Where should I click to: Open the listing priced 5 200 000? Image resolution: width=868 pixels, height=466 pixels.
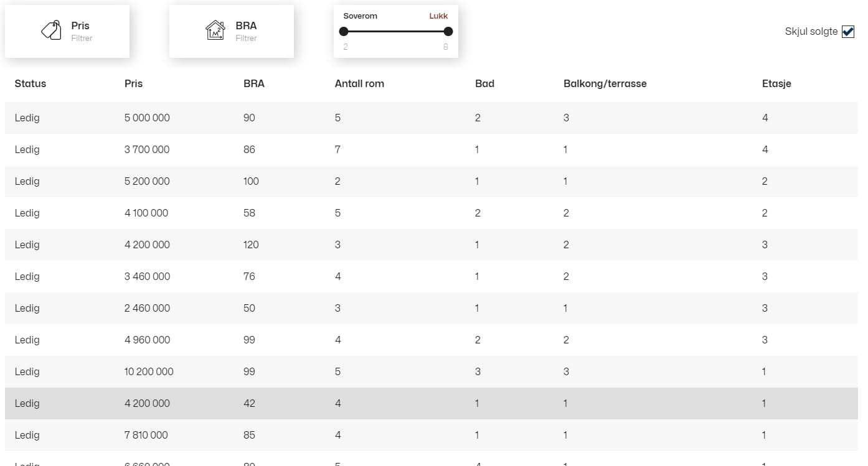click(432, 181)
